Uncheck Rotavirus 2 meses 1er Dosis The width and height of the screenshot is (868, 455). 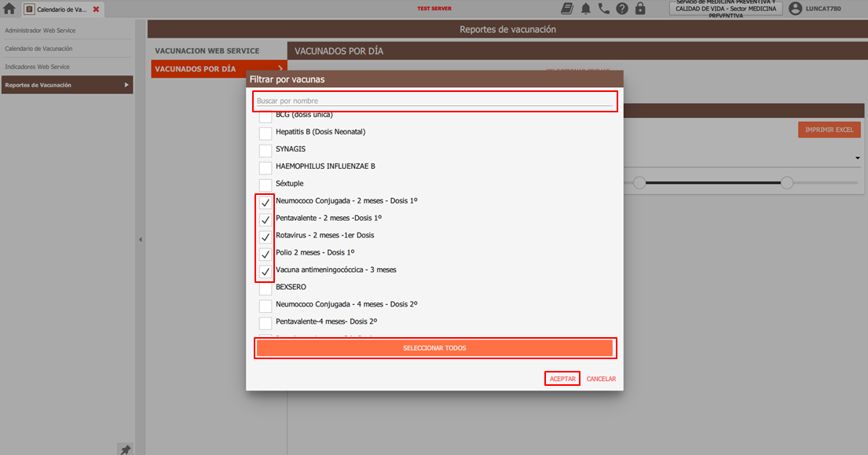266,237
